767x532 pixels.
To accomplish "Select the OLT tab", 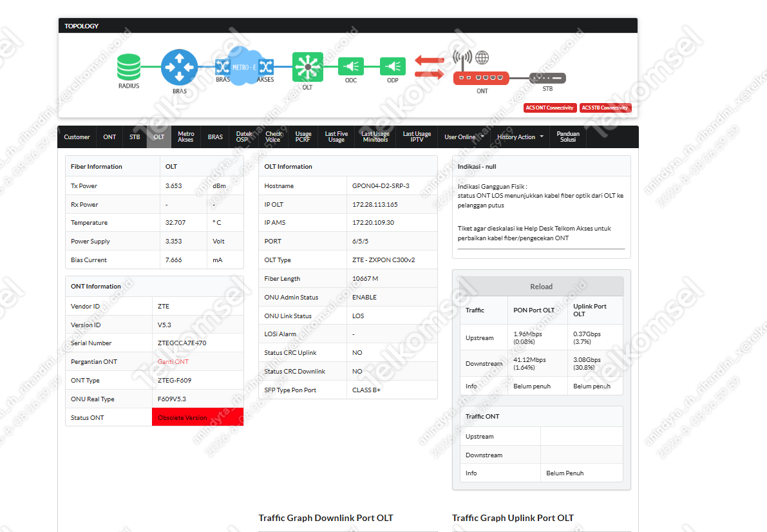I will pyautogui.click(x=159, y=137).
